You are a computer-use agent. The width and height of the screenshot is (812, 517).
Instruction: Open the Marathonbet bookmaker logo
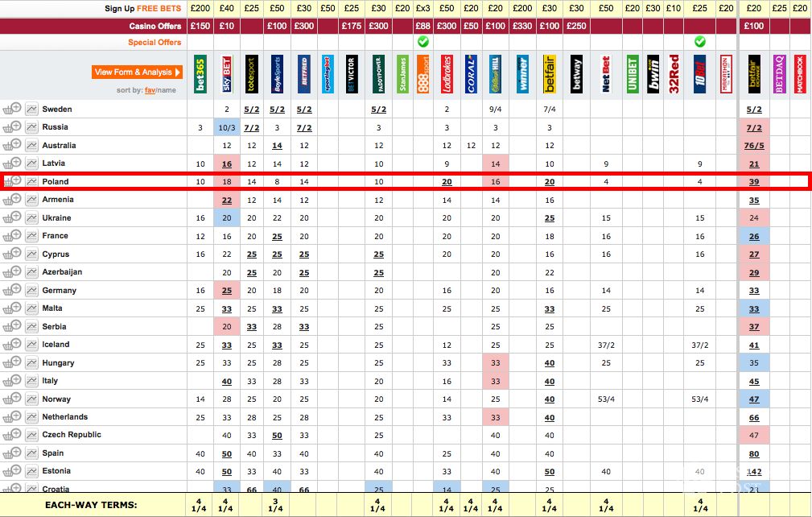726,74
